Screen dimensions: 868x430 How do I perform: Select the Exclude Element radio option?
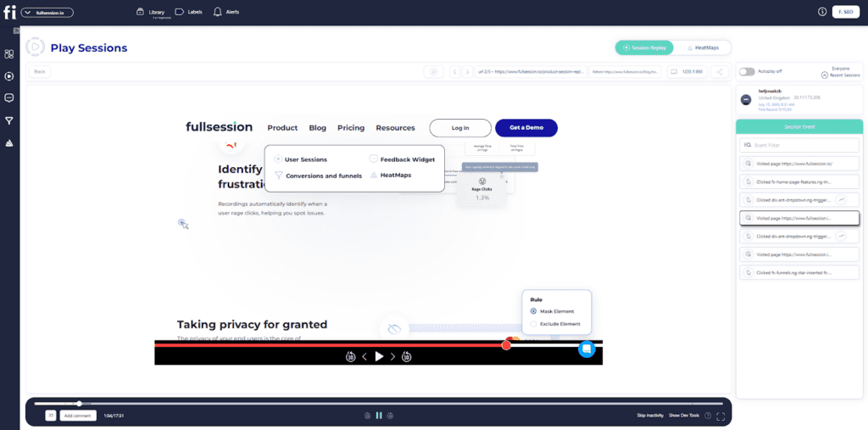[x=533, y=324]
